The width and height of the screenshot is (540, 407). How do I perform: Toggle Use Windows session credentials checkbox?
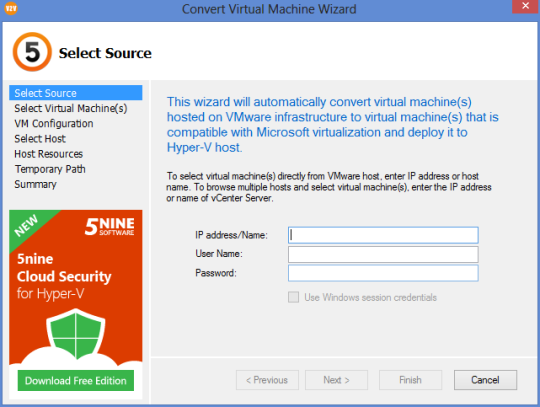pos(293,297)
